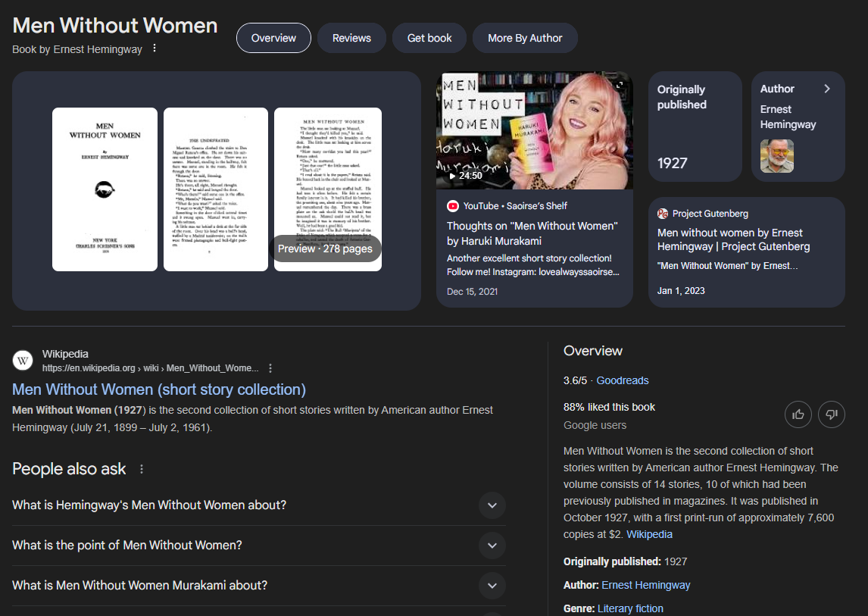Click the 88% liked this book text
Image resolution: width=868 pixels, height=616 pixels.
coord(609,407)
